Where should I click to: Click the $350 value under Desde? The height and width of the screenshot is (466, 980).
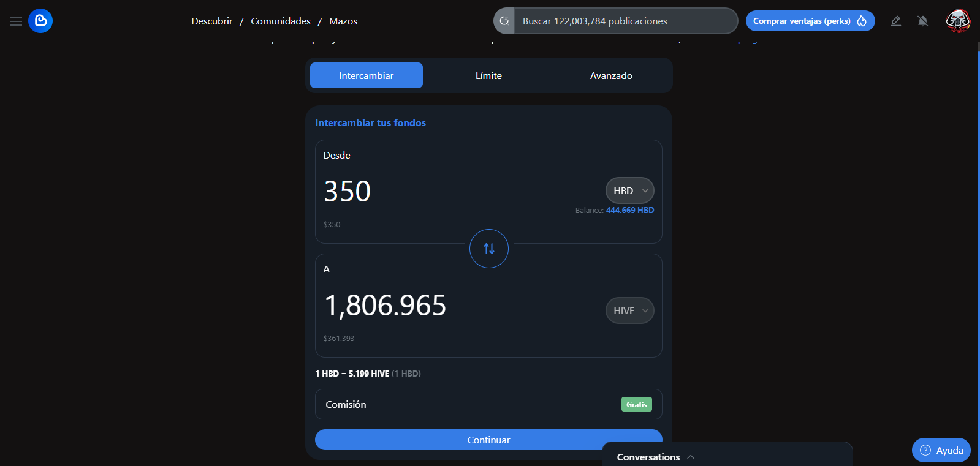point(332,224)
